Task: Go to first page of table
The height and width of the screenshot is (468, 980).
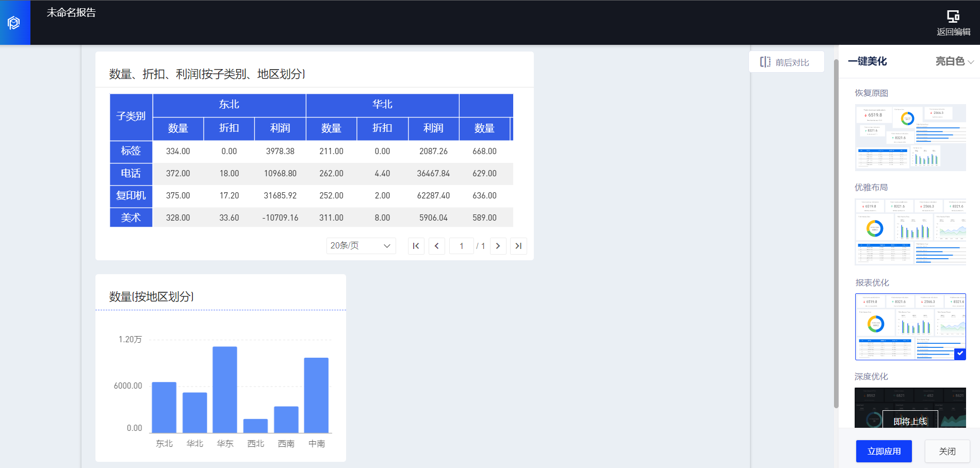Action: coord(416,246)
